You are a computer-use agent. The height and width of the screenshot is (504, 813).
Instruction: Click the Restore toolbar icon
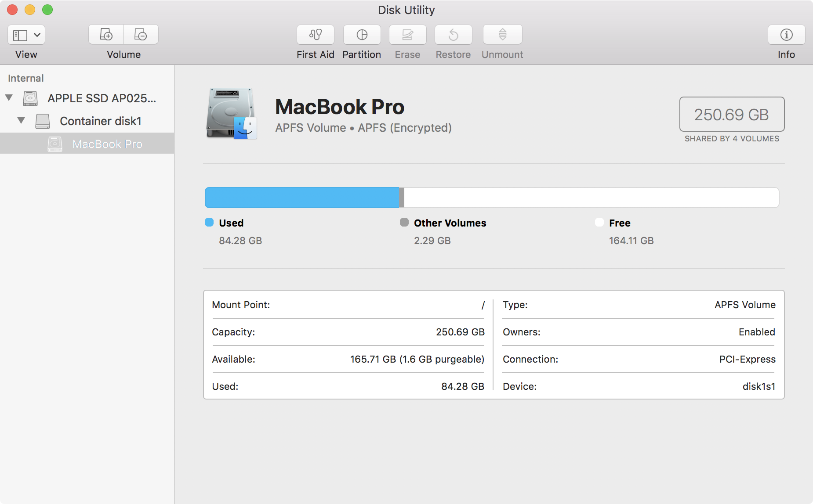tap(454, 35)
